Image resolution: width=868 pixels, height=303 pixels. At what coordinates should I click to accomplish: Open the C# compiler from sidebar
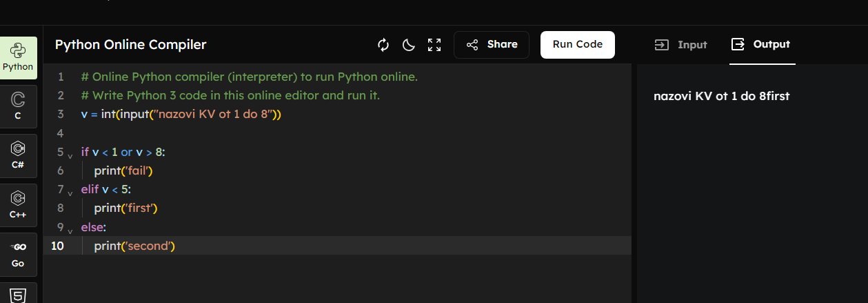[x=18, y=155]
